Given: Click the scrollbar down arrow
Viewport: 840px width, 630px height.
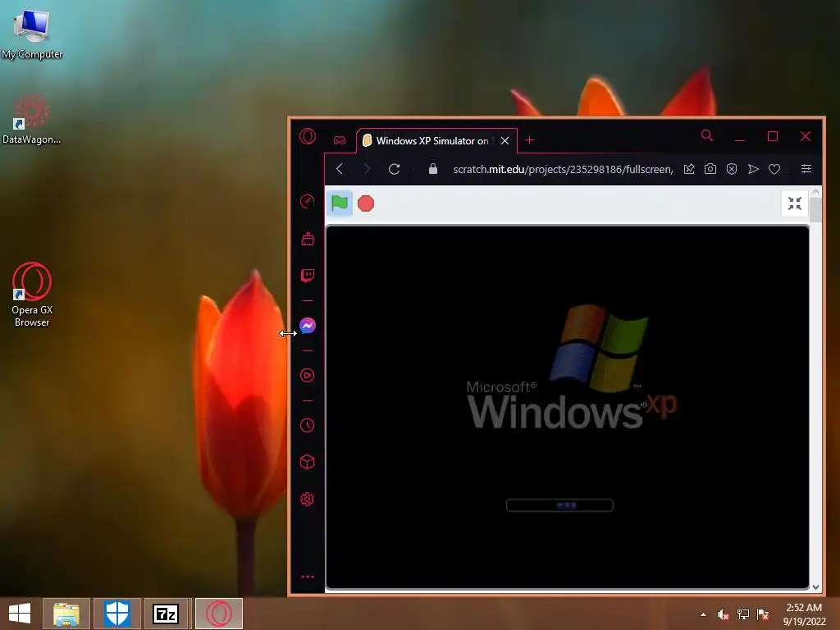Looking at the screenshot, I should [x=816, y=587].
